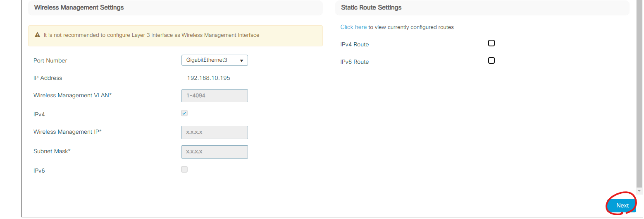Image resolution: width=644 pixels, height=219 pixels.
Task: Click the Port Number label
Action: point(50,60)
